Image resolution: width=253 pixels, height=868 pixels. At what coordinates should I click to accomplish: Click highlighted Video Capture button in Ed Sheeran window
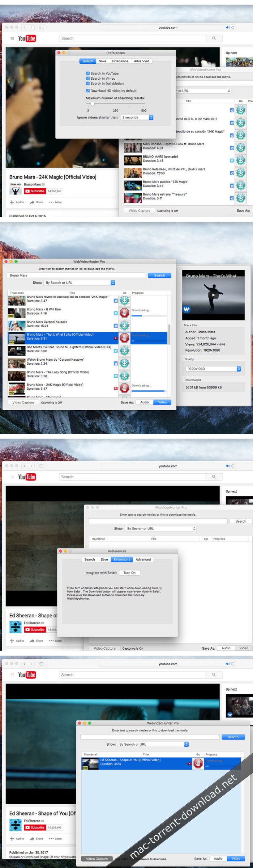[97, 859]
